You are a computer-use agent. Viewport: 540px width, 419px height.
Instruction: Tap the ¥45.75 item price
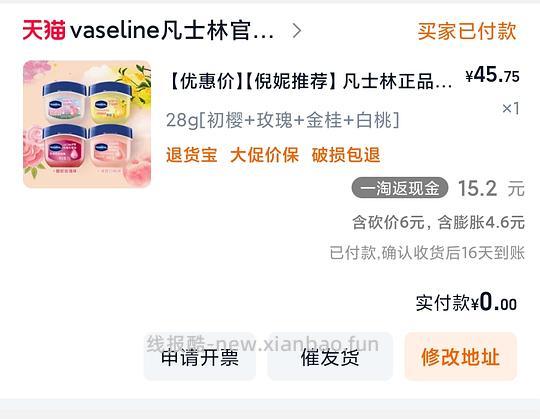492,75
